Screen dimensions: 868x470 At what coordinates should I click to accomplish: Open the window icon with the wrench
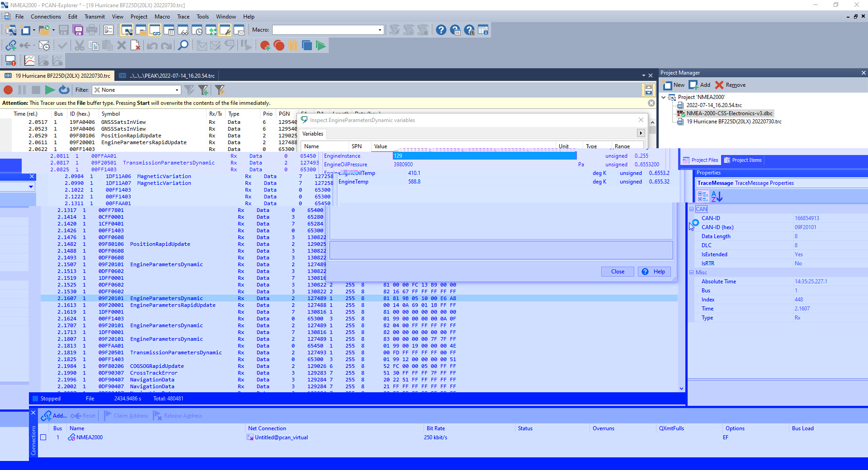coord(225,30)
